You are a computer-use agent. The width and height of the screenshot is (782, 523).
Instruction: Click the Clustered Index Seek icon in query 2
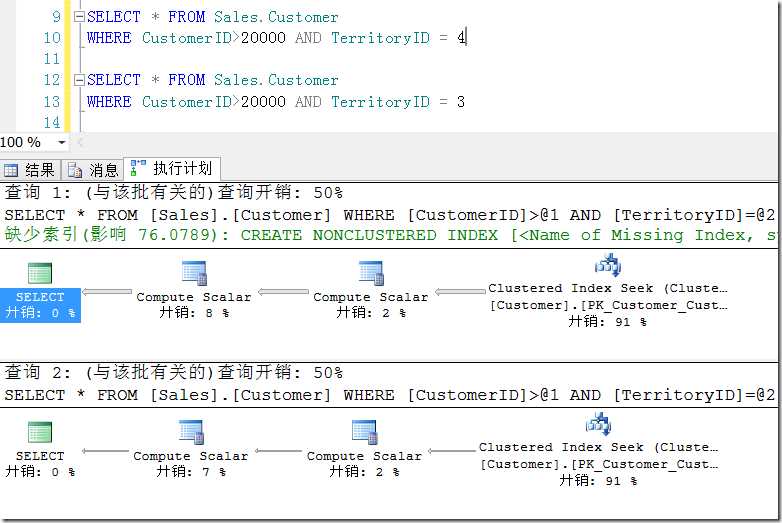(598, 424)
